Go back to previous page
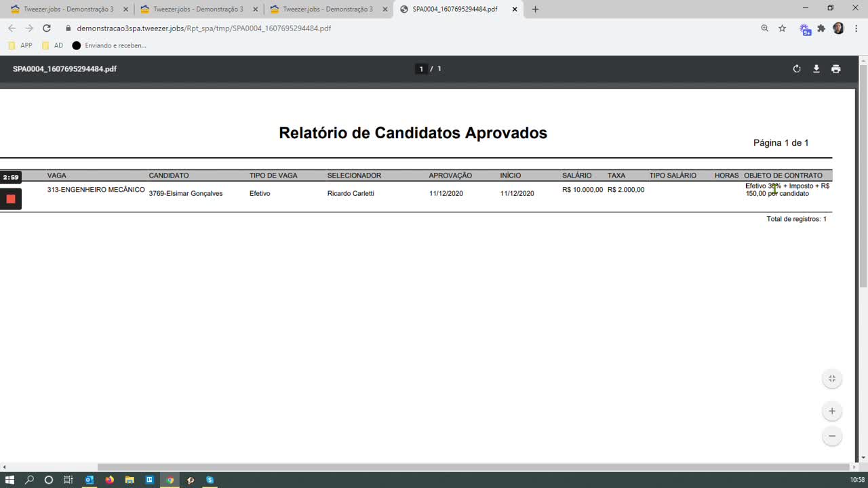The width and height of the screenshot is (868, 488). (x=12, y=28)
